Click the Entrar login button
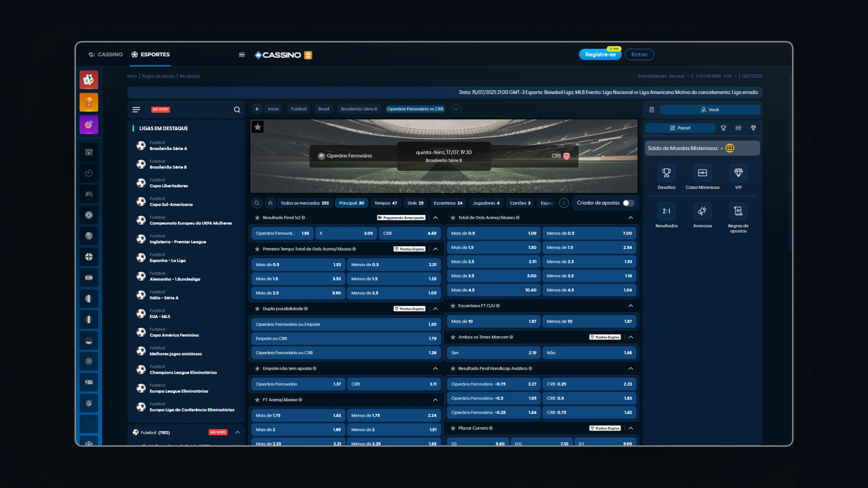This screenshot has width=868, height=488. 639,55
